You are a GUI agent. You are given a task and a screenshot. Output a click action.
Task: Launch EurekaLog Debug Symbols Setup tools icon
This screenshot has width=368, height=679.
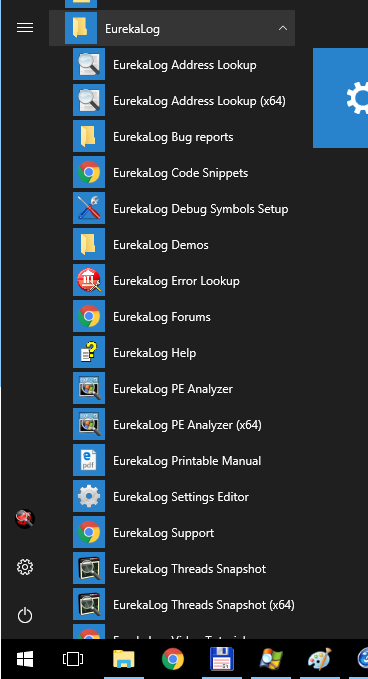pos(89,208)
